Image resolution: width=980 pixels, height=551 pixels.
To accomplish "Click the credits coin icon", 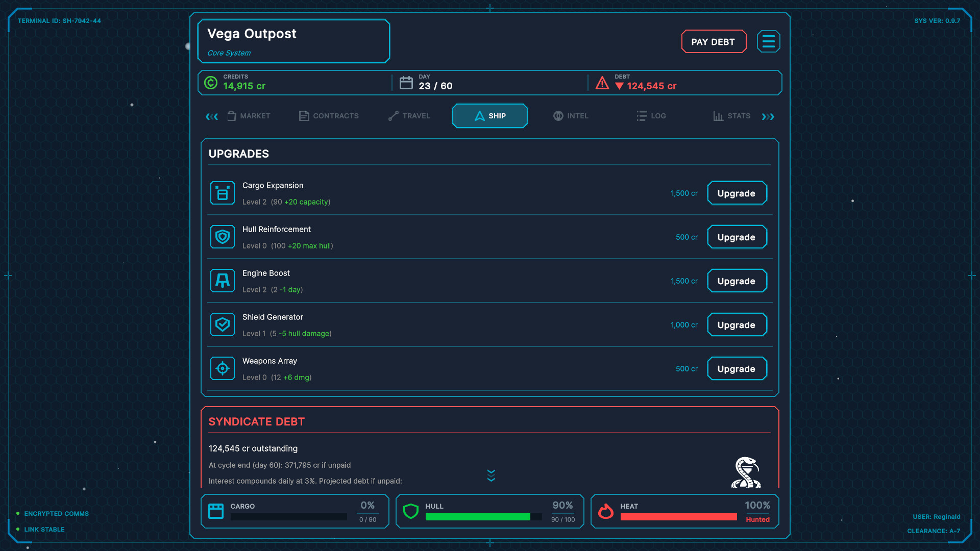I will (211, 83).
